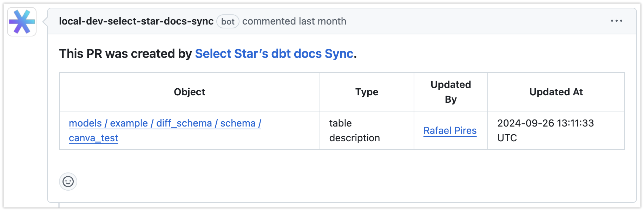Click the bot badge label
Screen dimensions: 644x211
pyautogui.click(x=228, y=22)
